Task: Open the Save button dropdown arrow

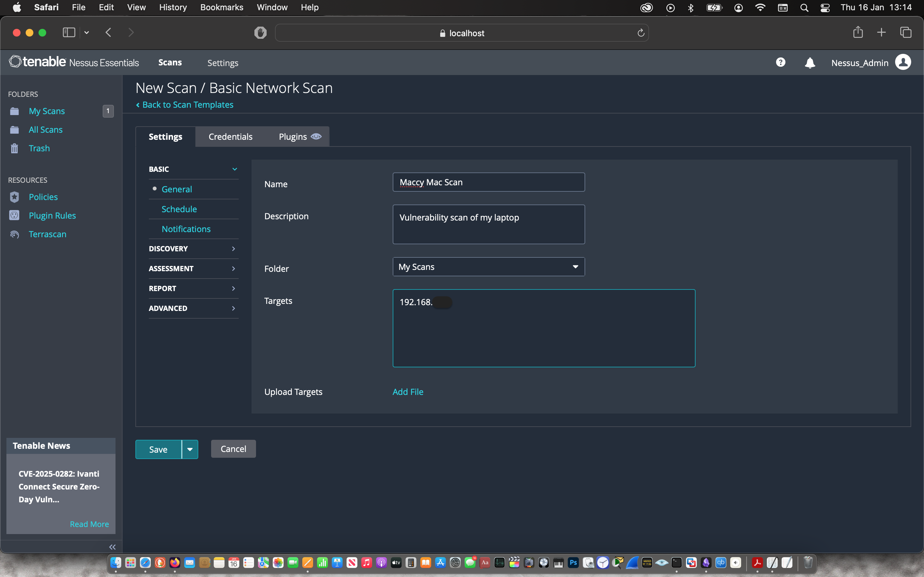Action: coord(190,449)
